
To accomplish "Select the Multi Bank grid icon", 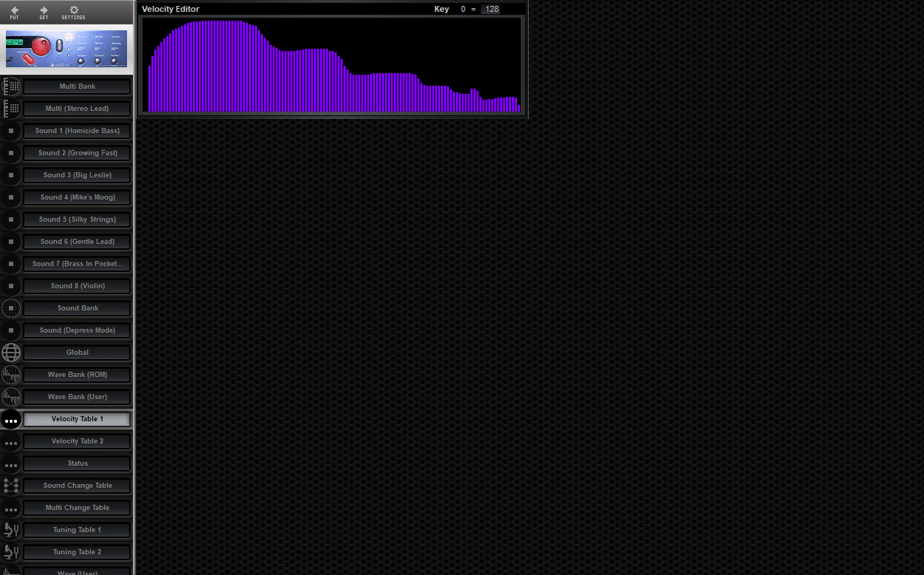I will (11, 86).
